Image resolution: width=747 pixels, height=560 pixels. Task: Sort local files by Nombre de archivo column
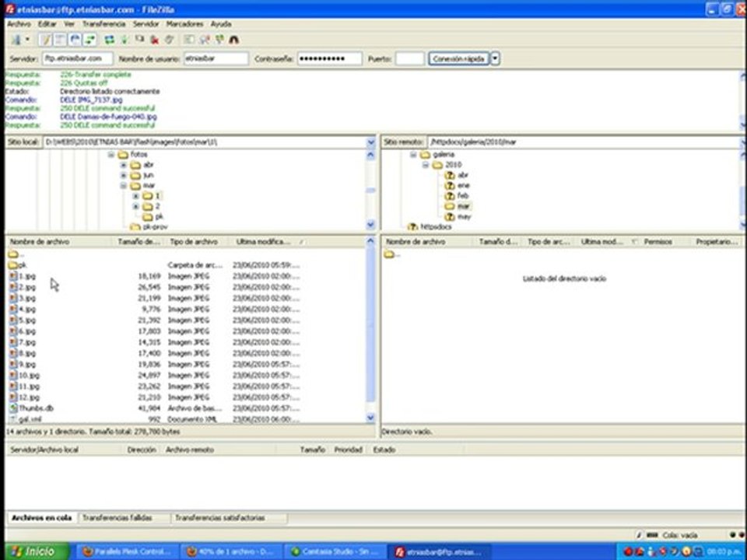click(60, 242)
